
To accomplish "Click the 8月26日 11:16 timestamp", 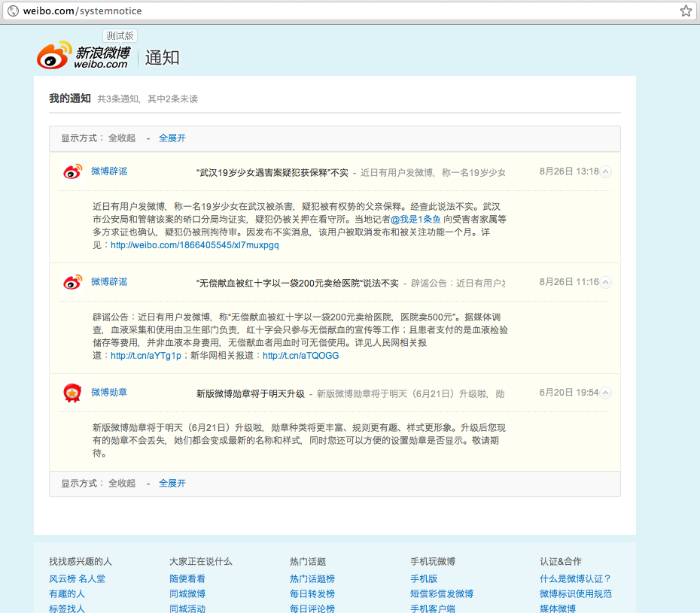I will click(x=569, y=282).
